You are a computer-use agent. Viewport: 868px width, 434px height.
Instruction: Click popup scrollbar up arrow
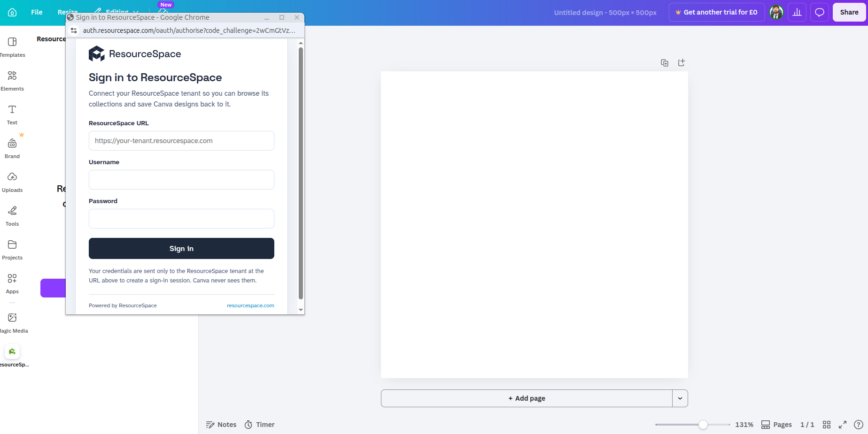pos(301,43)
